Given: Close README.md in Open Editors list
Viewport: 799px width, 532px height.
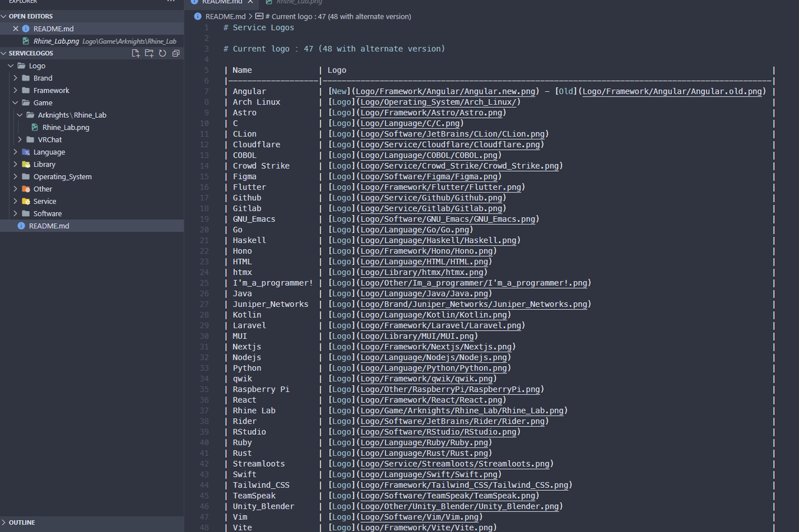Looking at the screenshot, I should (16, 29).
